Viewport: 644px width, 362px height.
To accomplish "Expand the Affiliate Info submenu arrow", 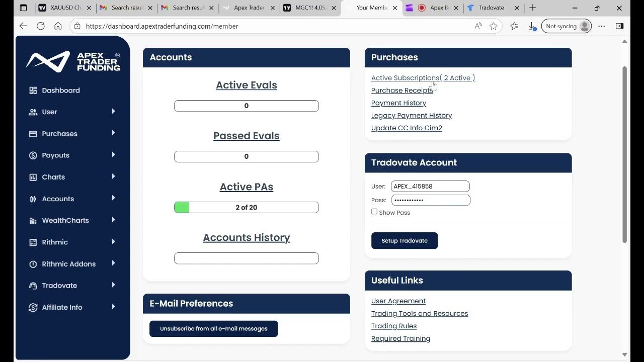I will pyautogui.click(x=113, y=307).
